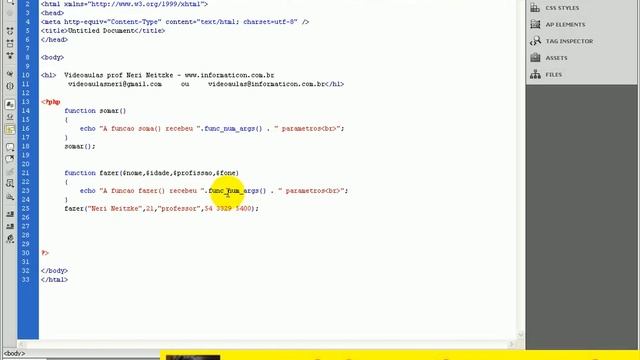This screenshot has width=640, height=360.
Task: Select the <body> tag in tag selector
Action: 15,353
